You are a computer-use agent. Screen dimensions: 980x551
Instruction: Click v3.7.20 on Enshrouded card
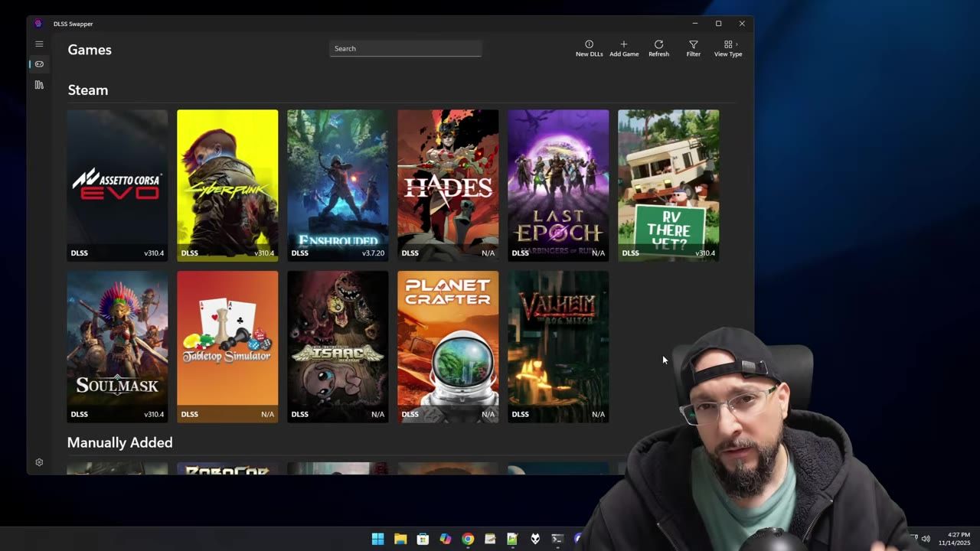tap(373, 253)
